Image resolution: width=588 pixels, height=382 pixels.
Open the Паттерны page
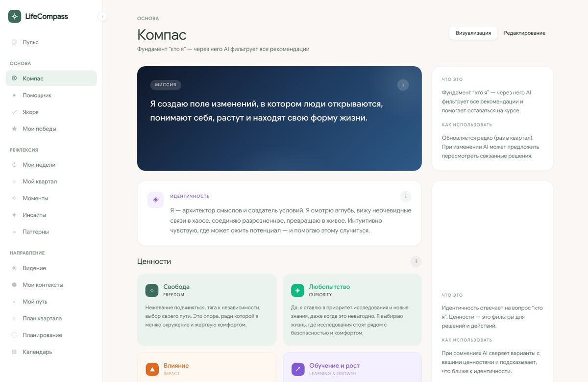click(51, 231)
